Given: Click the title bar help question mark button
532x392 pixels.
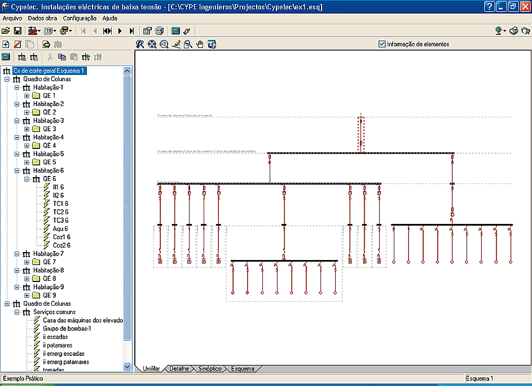Looking at the screenshot, I should click(x=489, y=7).
